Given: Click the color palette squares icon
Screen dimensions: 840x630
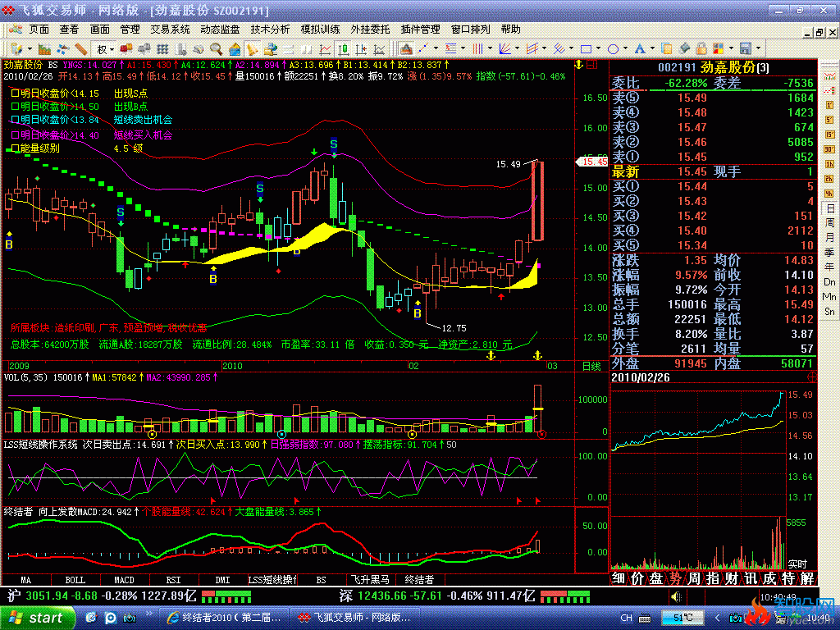Looking at the screenshot, I should [x=718, y=49].
